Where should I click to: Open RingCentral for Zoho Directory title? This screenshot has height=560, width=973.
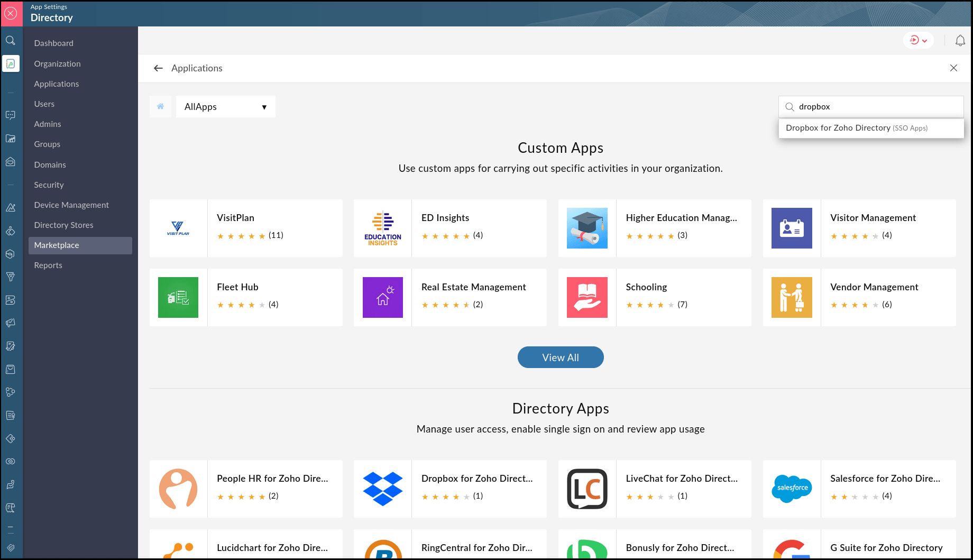tap(477, 548)
